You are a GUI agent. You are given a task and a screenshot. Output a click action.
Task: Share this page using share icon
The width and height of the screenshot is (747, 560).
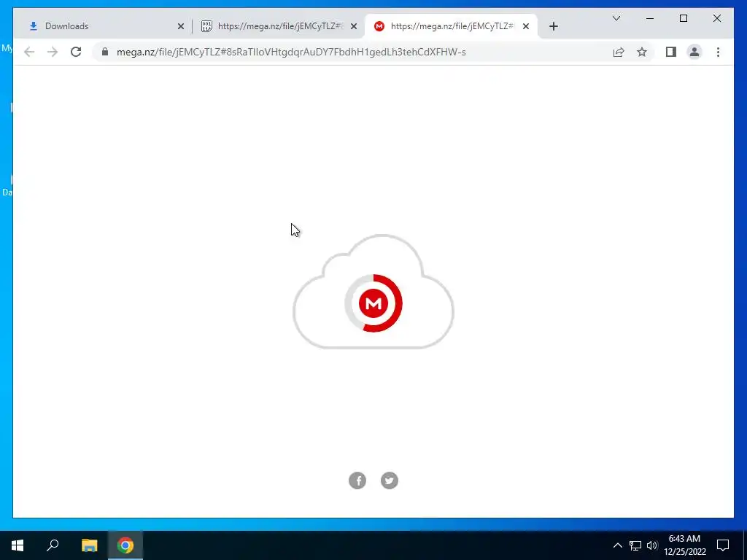tap(619, 52)
